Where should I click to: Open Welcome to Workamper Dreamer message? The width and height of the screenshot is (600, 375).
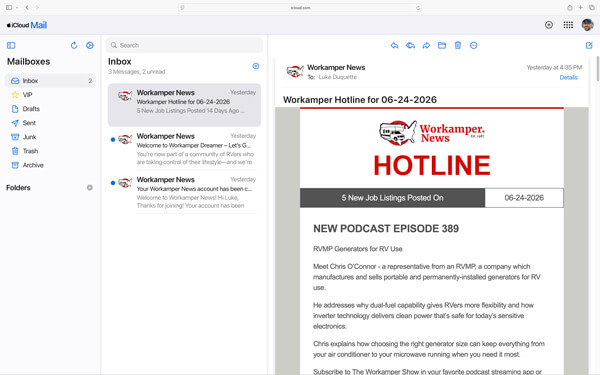[184, 148]
